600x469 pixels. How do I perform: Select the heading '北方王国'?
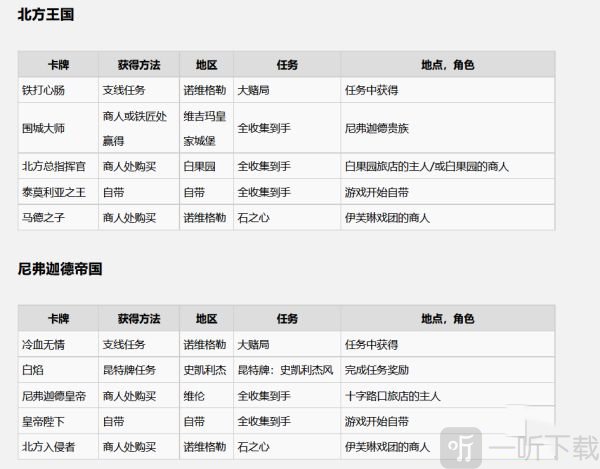coord(46,15)
